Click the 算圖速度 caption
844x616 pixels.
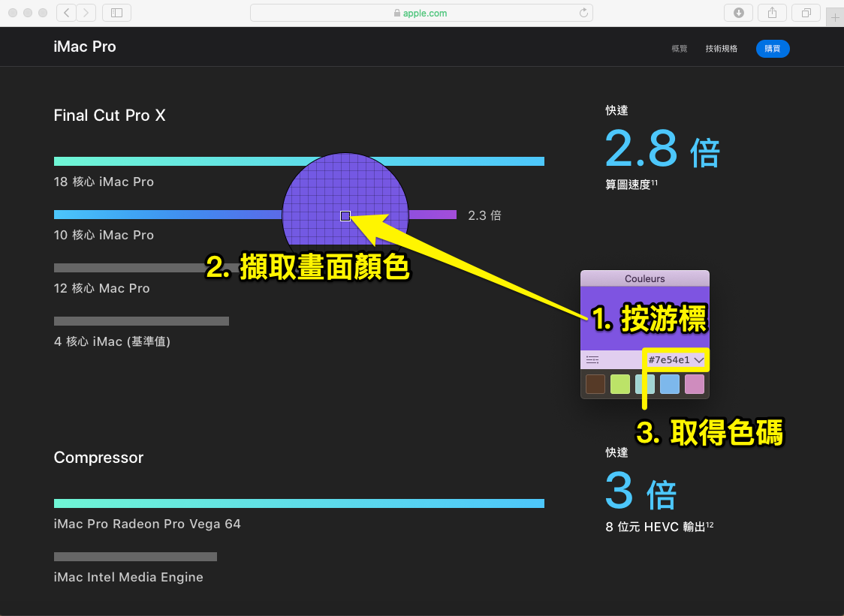pos(631,185)
